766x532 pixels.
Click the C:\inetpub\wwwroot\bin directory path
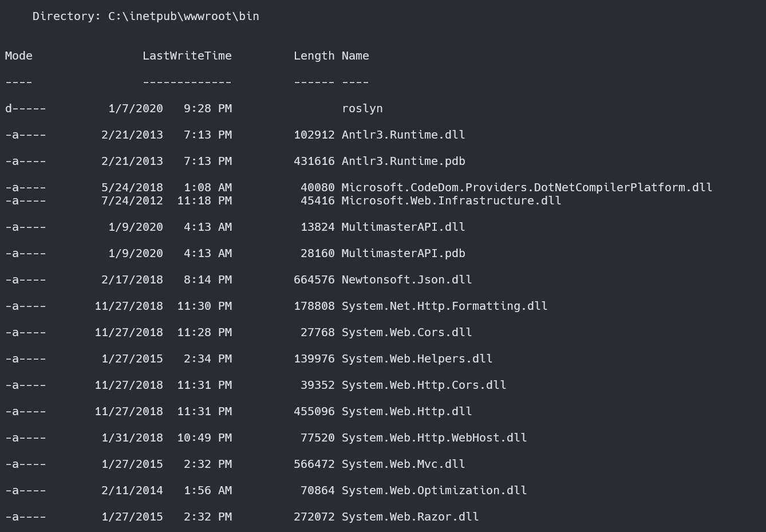[x=183, y=16]
